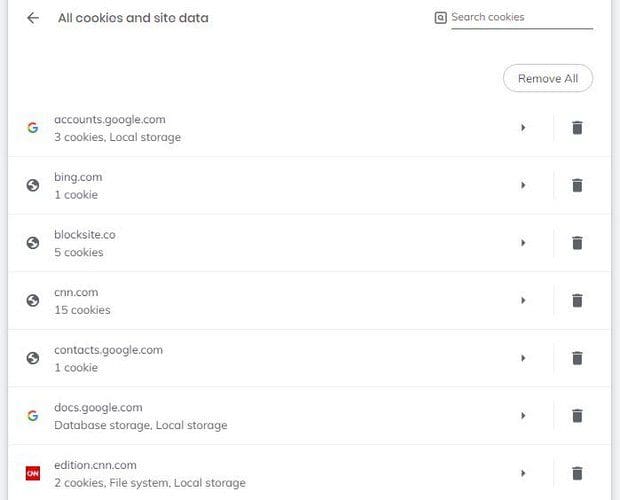620x500 pixels.
Task: Focus the Search cookies field
Action: (522, 18)
